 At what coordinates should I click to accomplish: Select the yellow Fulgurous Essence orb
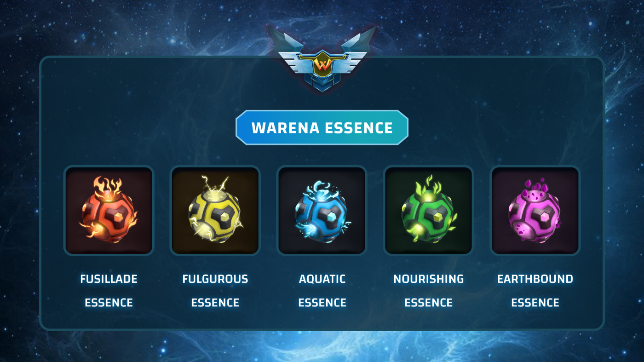(x=215, y=211)
